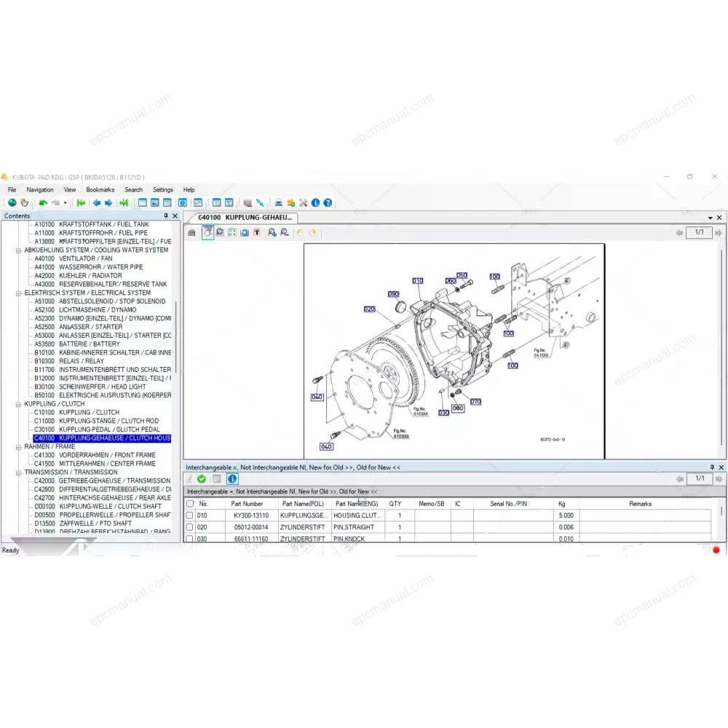Open the Navigation menu
The width and height of the screenshot is (728, 728).
(x=40, y=190)
